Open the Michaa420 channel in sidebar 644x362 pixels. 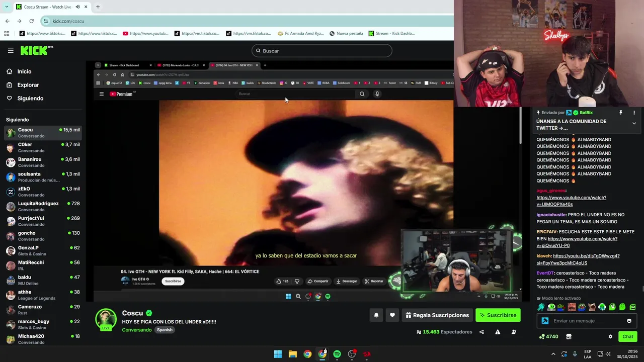(43, 339)
